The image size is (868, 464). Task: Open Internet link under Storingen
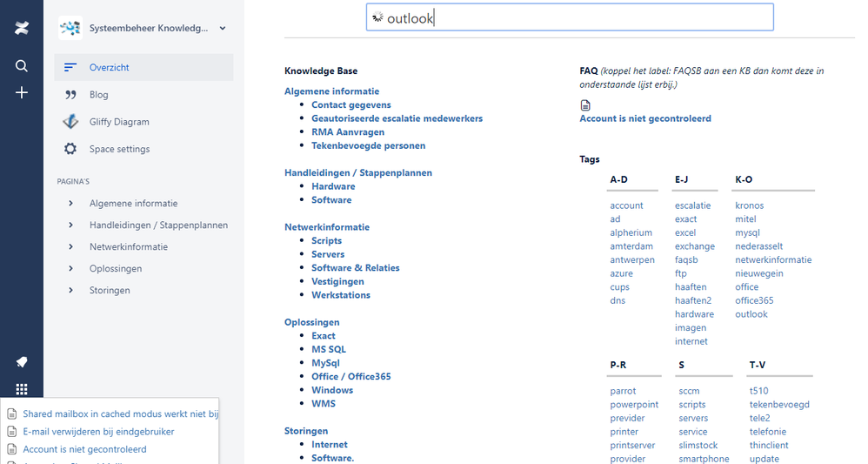(x=330, y=445)
